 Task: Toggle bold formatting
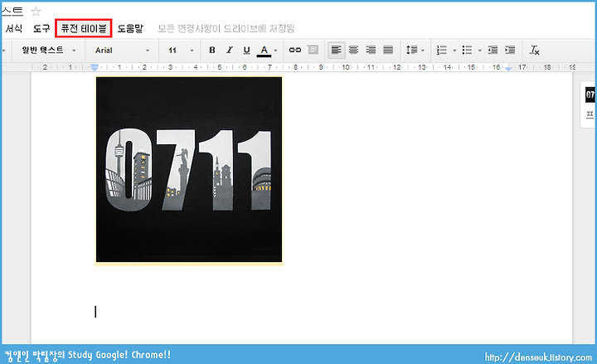tap(212, 51)
